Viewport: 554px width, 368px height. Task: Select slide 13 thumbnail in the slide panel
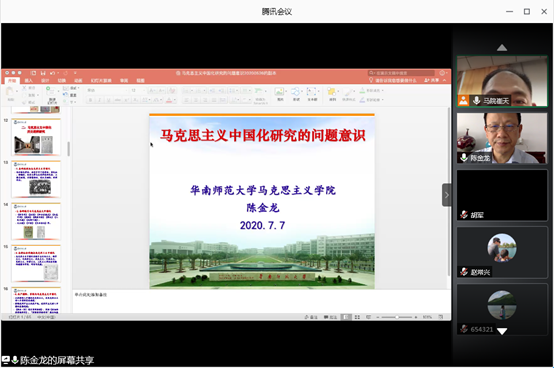tap(36, 179)
